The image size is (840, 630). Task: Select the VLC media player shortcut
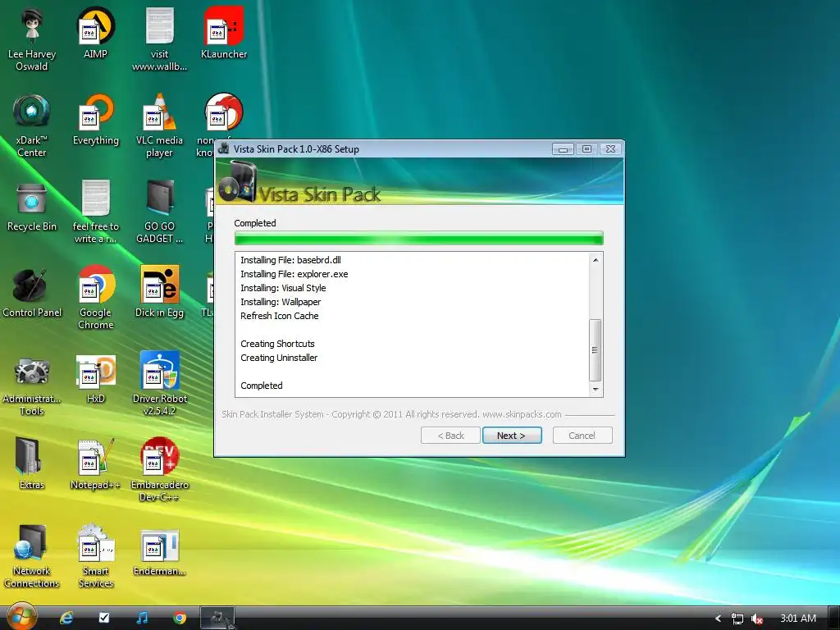point(159,126)
